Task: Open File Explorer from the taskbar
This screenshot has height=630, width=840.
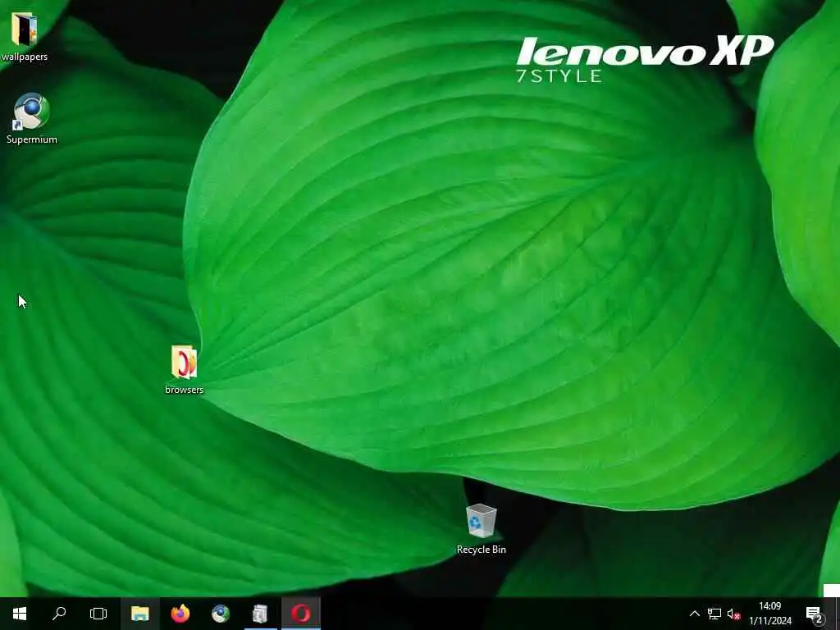Action: pos(139,614)
